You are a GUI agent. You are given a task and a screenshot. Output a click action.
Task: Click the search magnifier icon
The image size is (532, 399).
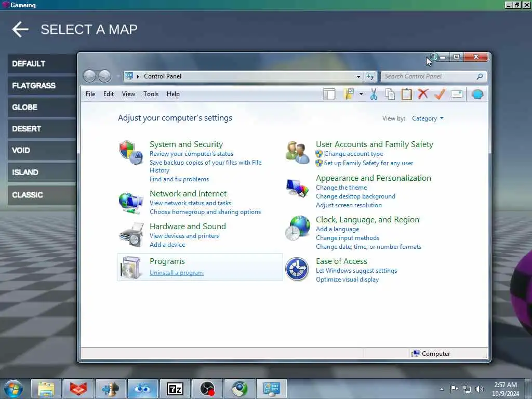point(480,77)
